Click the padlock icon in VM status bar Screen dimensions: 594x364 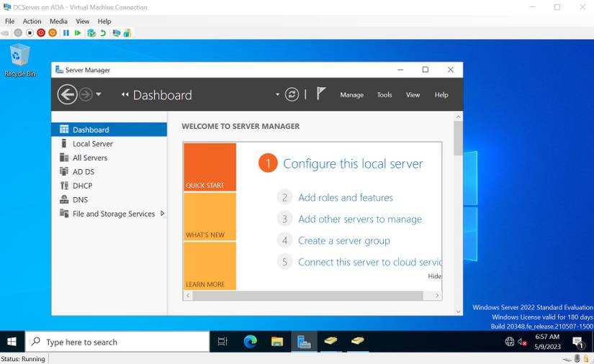(x=586, y=358)
